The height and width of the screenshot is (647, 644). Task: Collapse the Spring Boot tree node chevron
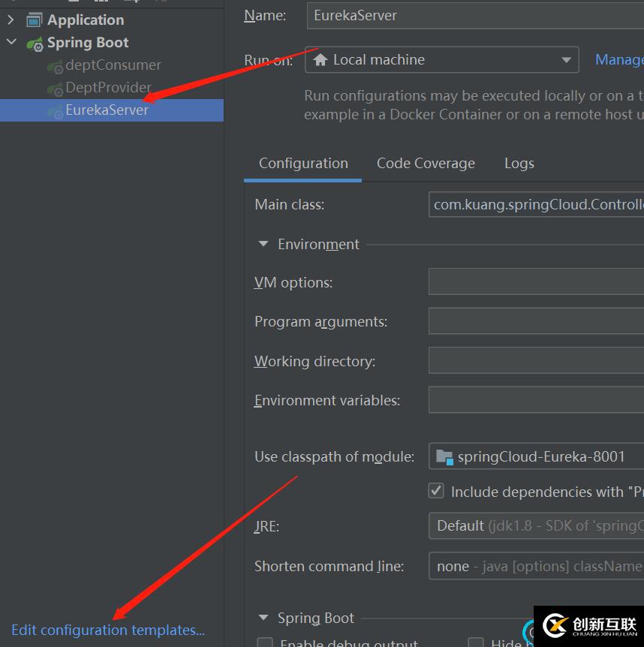pos(11,42)
